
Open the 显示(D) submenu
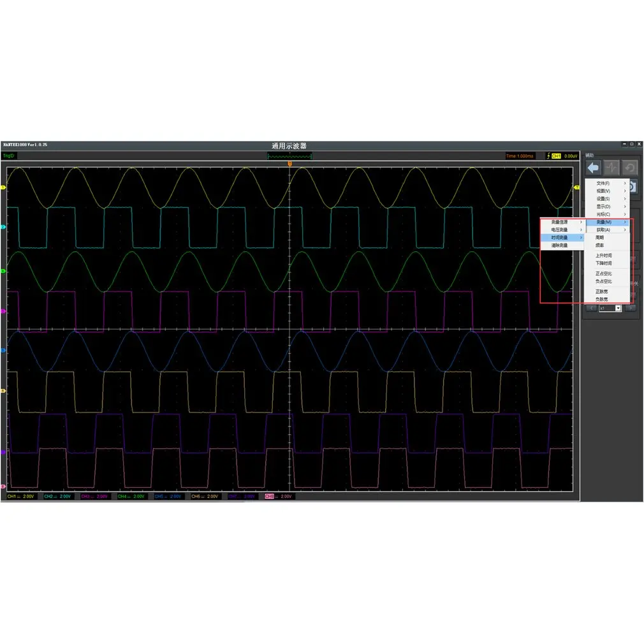(608, 207)
